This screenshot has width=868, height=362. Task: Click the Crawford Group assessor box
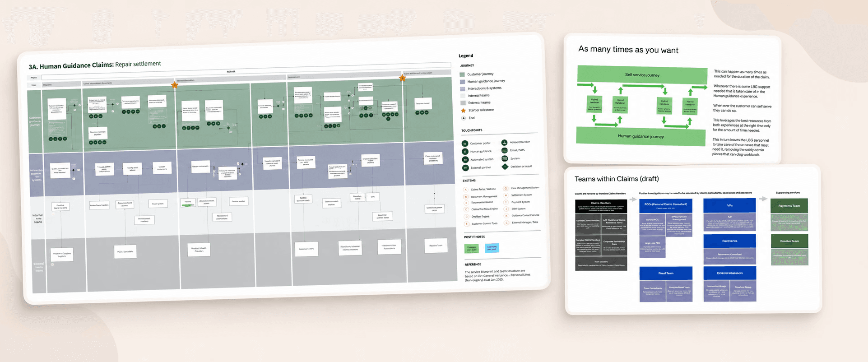click(x=743, y=292)
